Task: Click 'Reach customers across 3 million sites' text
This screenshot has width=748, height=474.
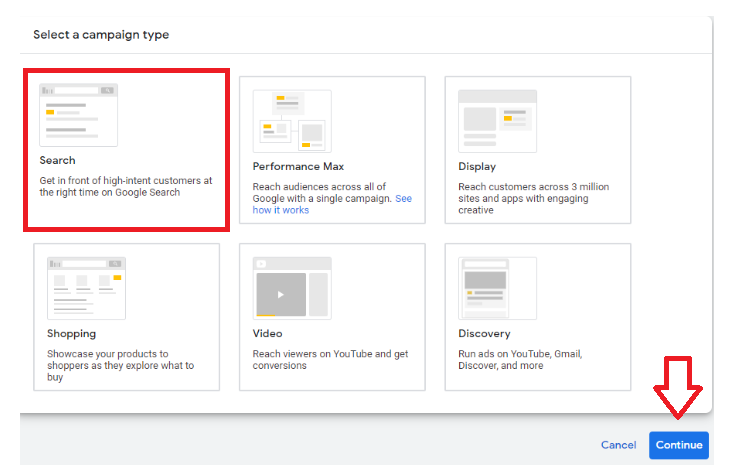Action: pos(533,198)
